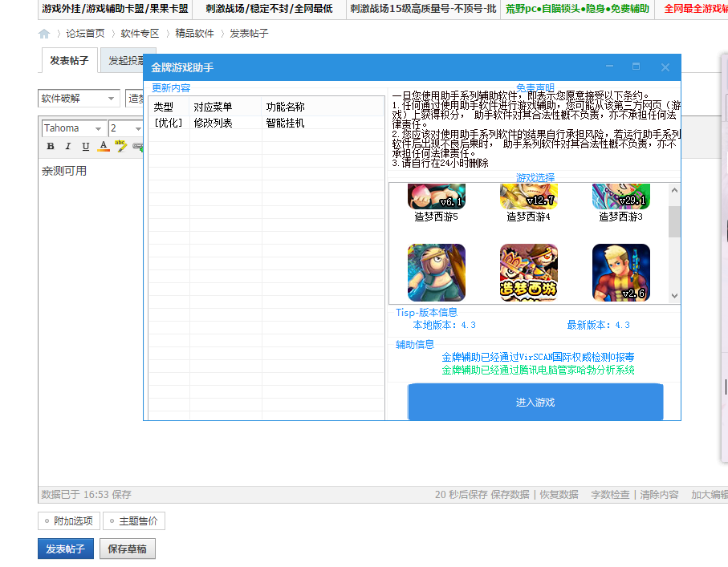Expand the 主题售价 section
This screenshot has width=728, height=567.
click(x=133, y=521)
